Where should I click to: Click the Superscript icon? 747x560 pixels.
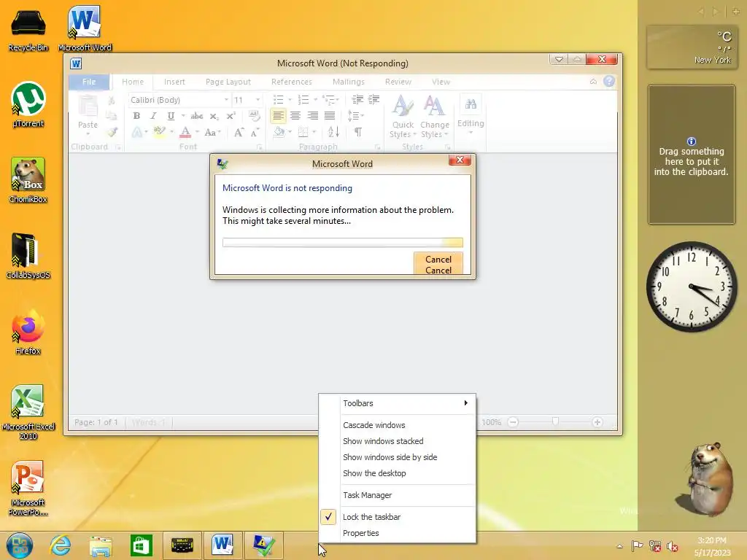pos(231,116)
